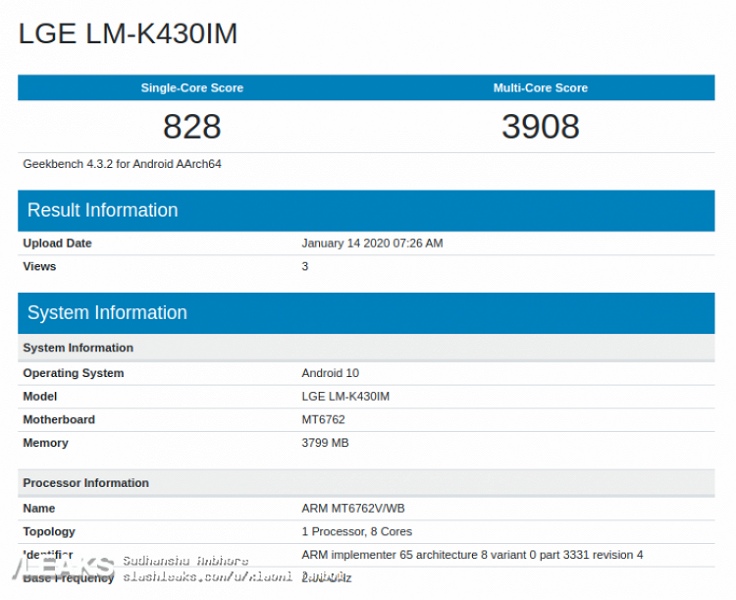736x600 pixels.
Task: Click the Geekbench 4.3.2 version text
Action: coord(122,164)
